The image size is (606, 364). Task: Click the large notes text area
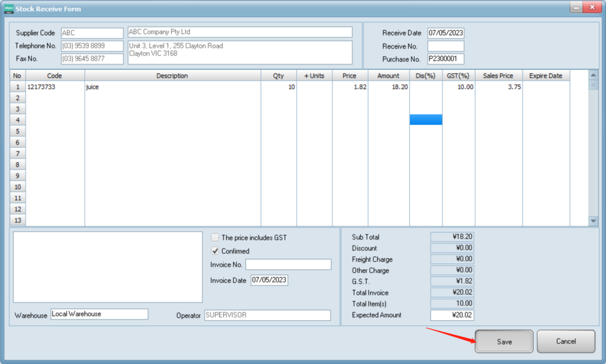click(x=108, y=267)
